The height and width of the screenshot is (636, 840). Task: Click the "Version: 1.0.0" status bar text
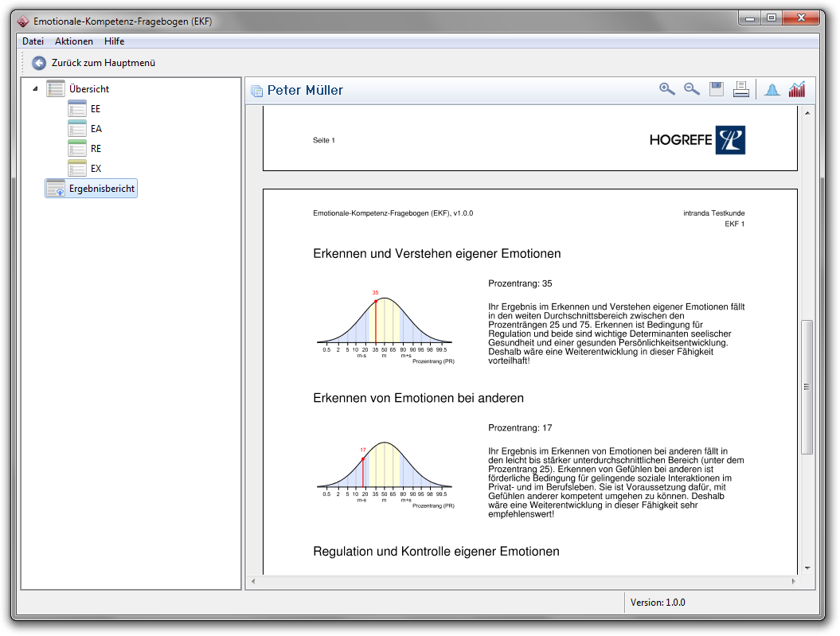pyautogui.click(x=658, y=603)
